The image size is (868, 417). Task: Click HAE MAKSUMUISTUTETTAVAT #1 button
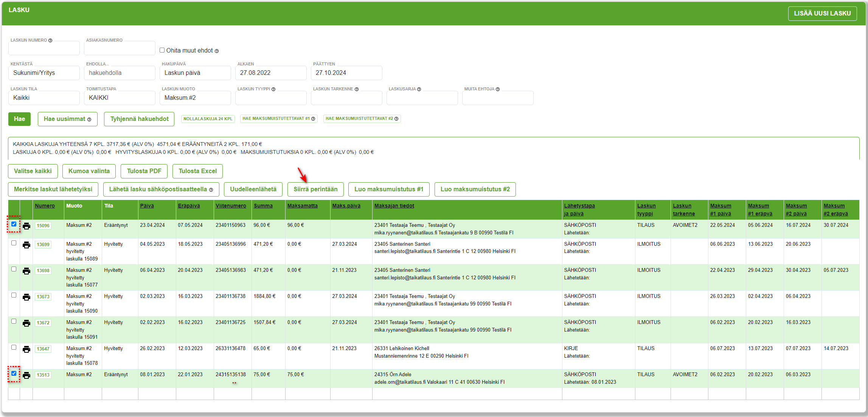pyautogui.click(x=279, y=119)
